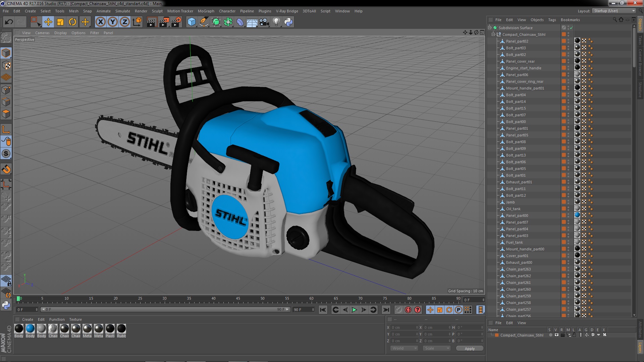Activate the Rotate tool
This screenshot has width=644, height=362.
click(x=72, y=22)
